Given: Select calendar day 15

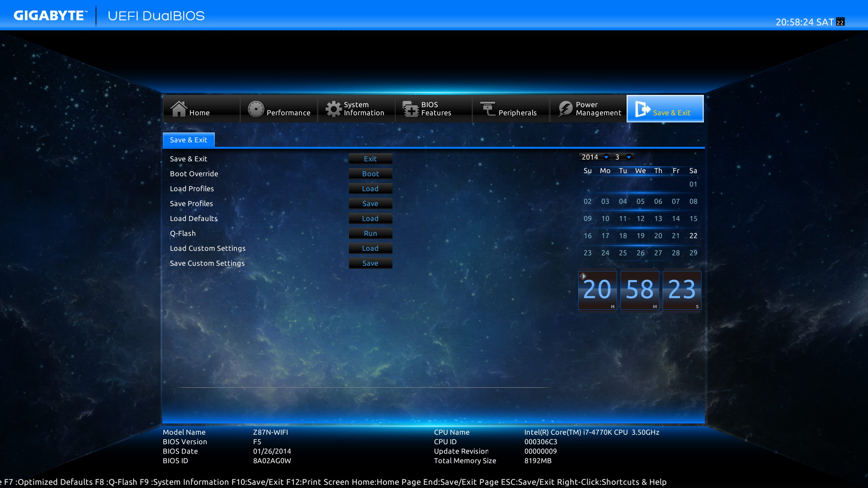Looking at the screenshot, I should [693, 219].
